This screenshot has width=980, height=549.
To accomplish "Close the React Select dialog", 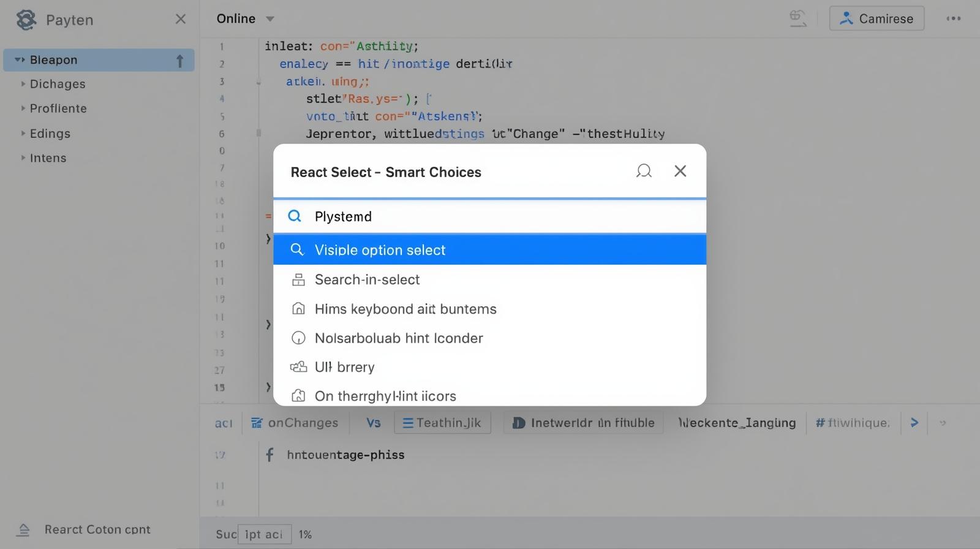I will click(680, 171).
